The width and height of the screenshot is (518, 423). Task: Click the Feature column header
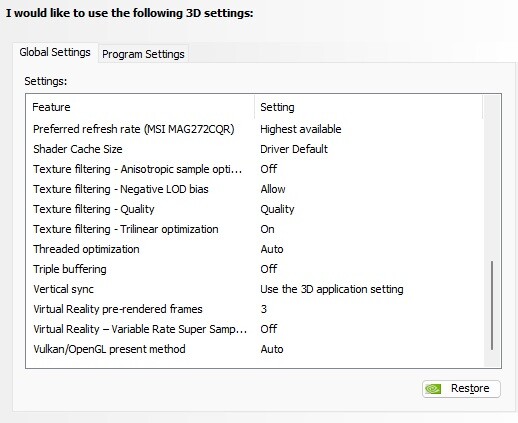[x=140, y=107]
